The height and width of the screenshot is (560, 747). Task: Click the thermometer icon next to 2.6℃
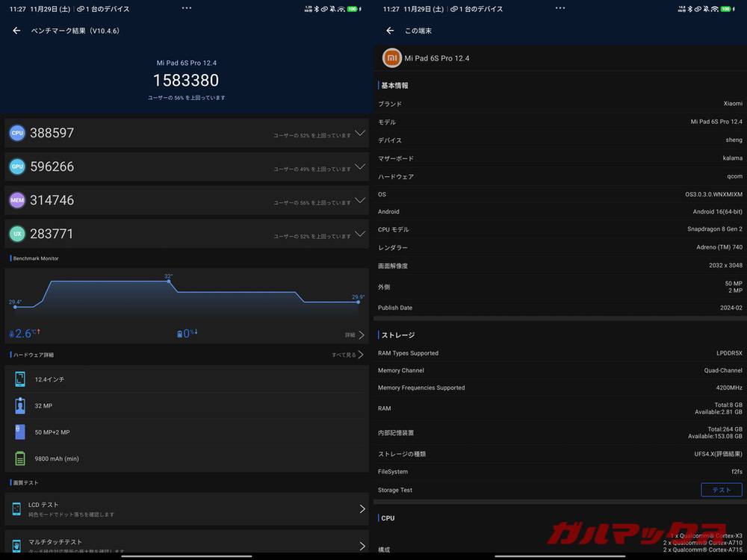click(x=10, y=334)
